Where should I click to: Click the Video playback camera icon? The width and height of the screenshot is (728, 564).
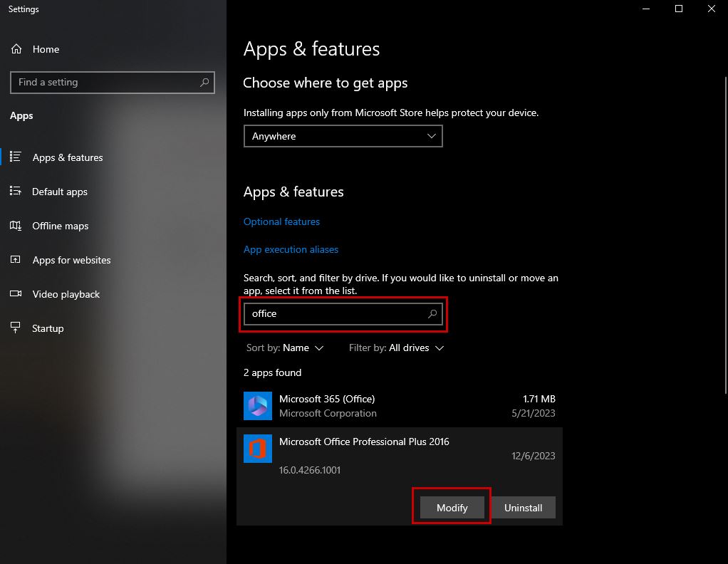(x=16, y=294)
